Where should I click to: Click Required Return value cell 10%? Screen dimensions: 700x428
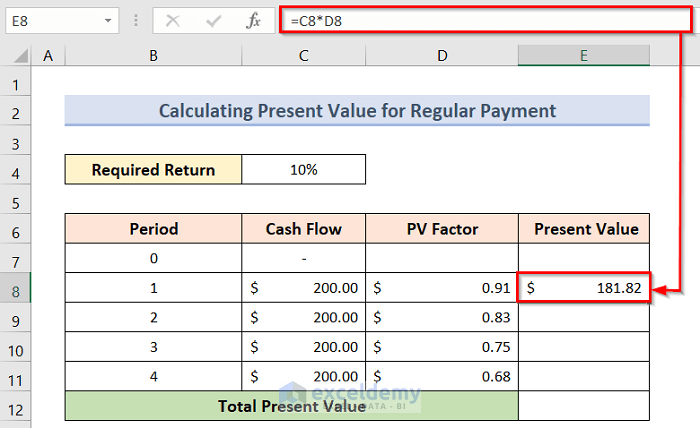[x=303, y=170]
